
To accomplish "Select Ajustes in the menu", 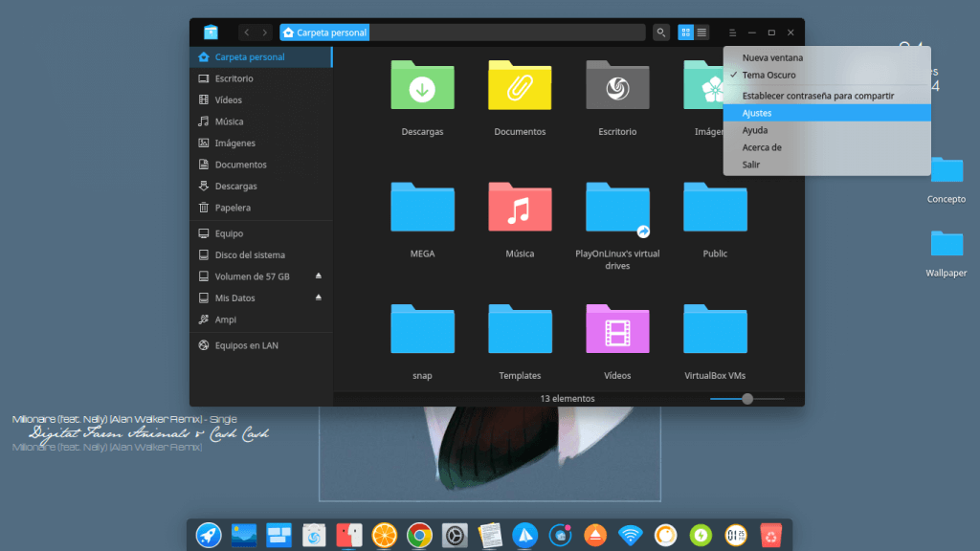I will click(757, 113).
